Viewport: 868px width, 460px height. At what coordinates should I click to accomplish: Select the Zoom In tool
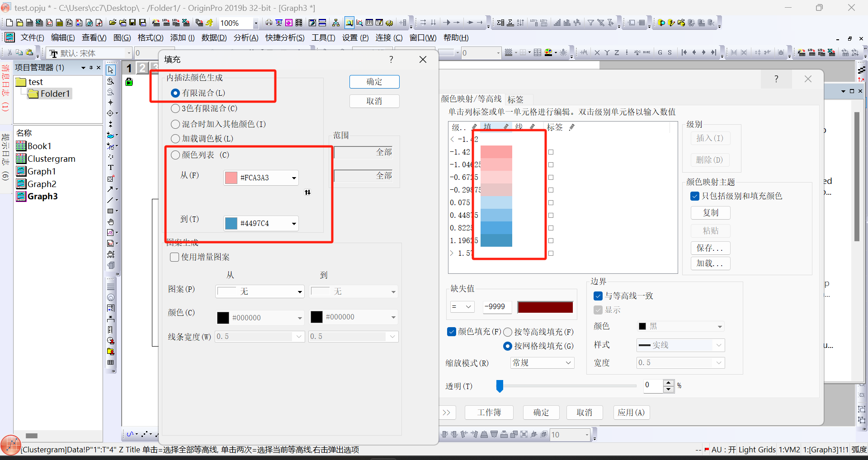pos(111,81)
